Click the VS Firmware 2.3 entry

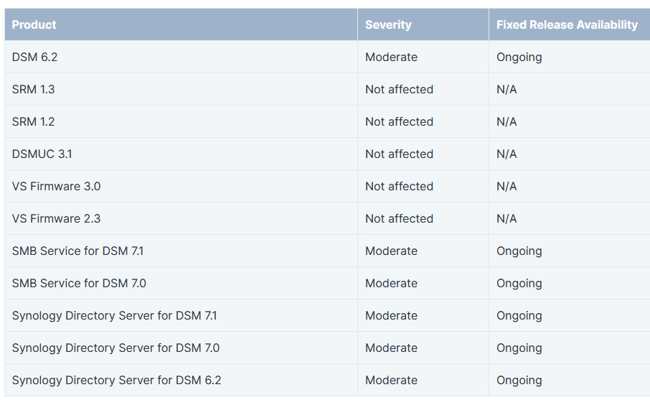pyautogui.click(x=56, y=219)
